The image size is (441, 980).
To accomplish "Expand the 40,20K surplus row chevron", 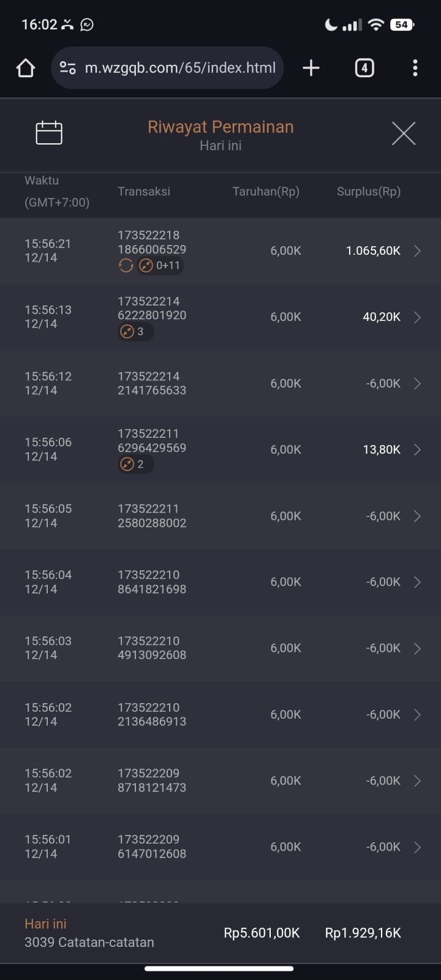I will pyautogui.click(x=417, y=317).
